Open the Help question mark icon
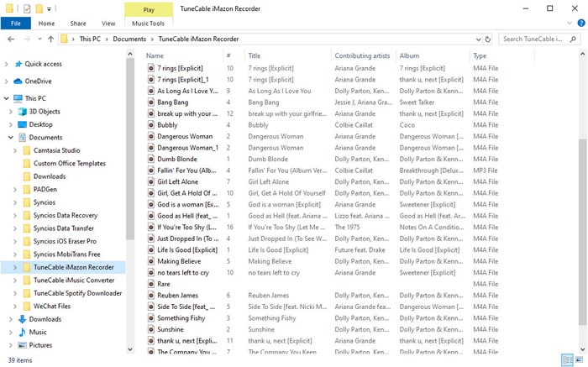588x367 pixels. (x=580, y=24)
